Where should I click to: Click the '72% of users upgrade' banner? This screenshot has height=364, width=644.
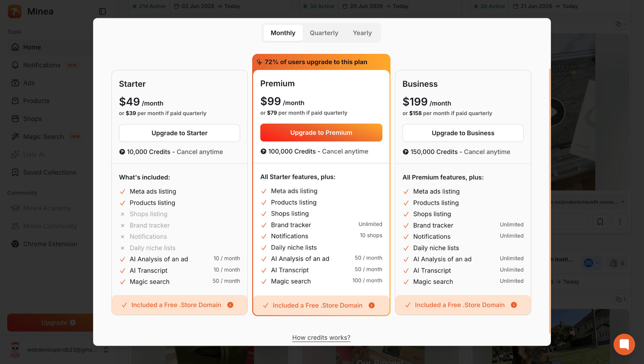(321, 62)
